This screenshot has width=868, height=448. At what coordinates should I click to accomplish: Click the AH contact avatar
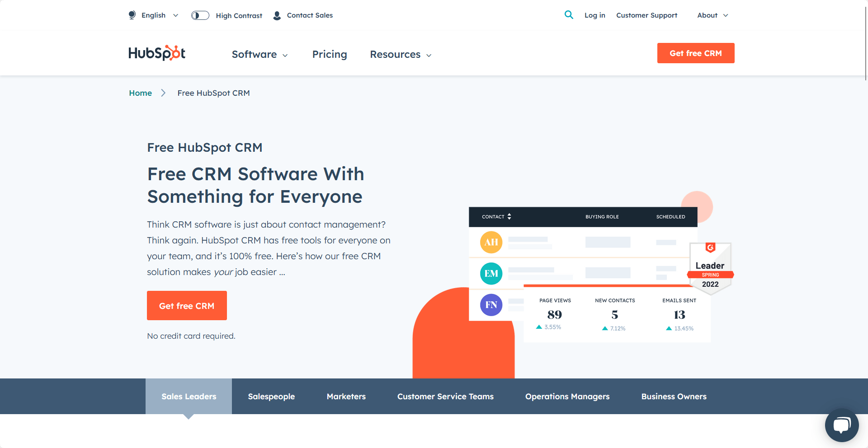491,242
